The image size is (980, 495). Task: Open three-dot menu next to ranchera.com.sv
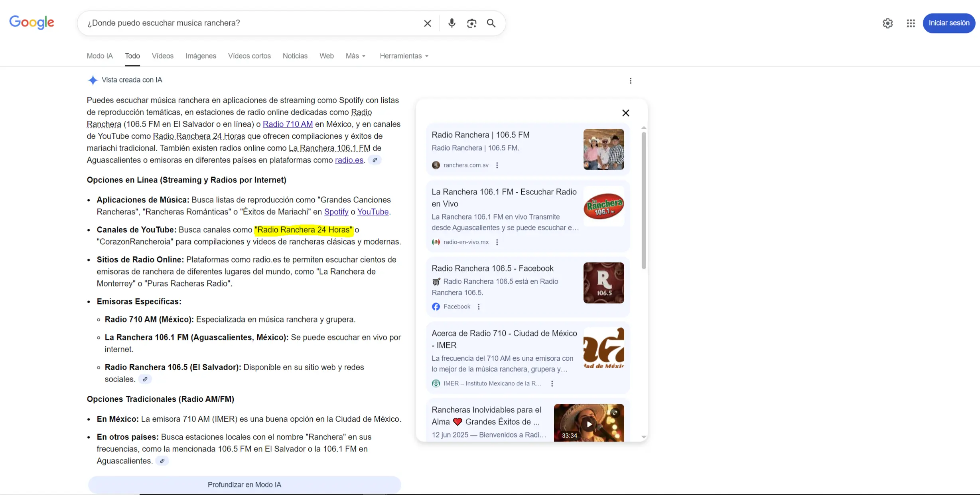click(497, 165)
